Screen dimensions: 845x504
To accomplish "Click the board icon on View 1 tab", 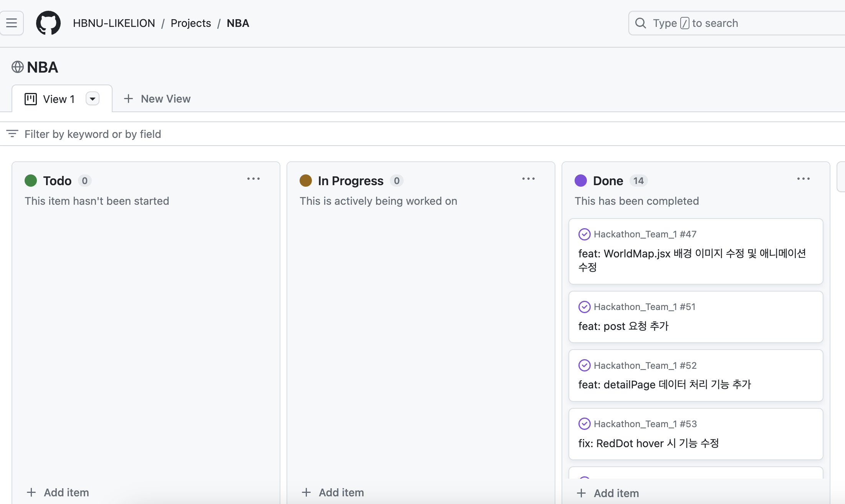I will (x=31, y=99).
